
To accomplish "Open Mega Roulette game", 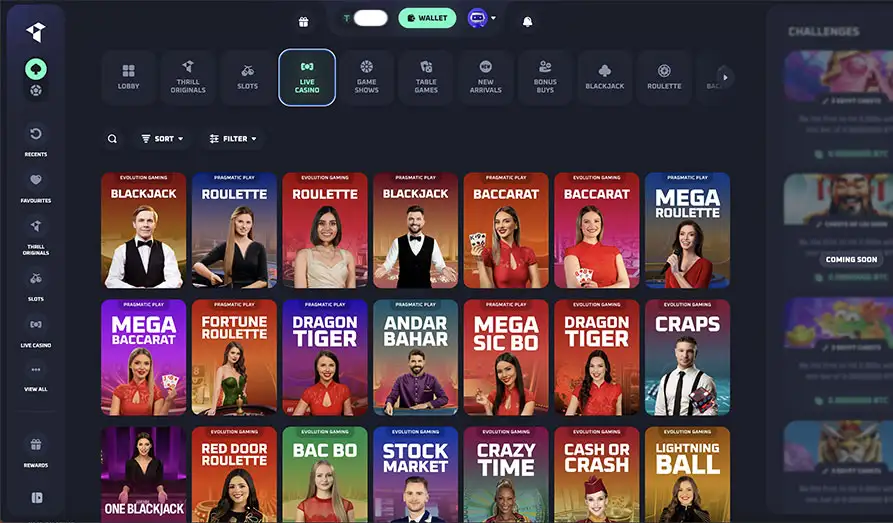I will point(687,230).
